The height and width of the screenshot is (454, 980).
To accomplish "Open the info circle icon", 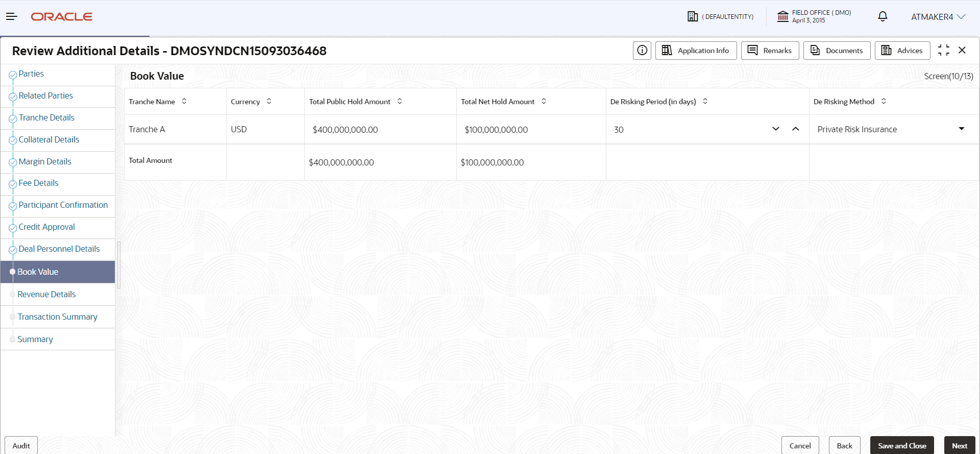I will click(642, 51).
